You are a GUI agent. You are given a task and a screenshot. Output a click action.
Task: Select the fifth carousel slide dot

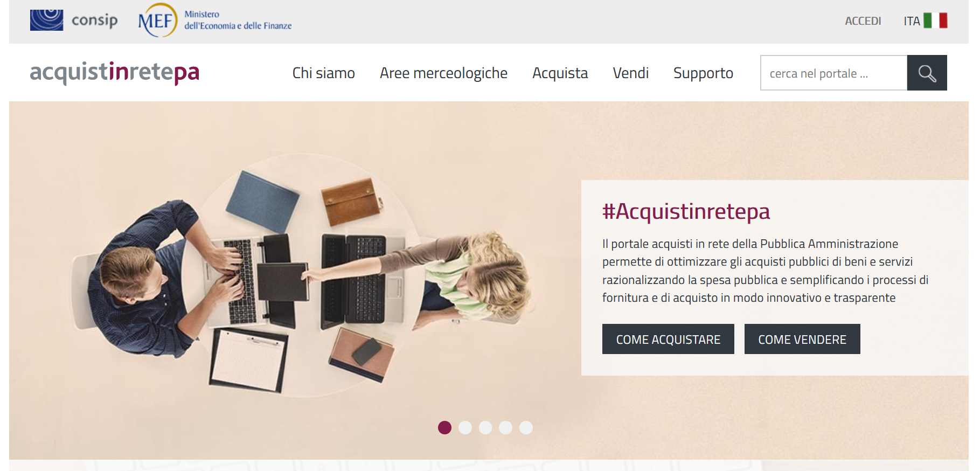(526, 427)
